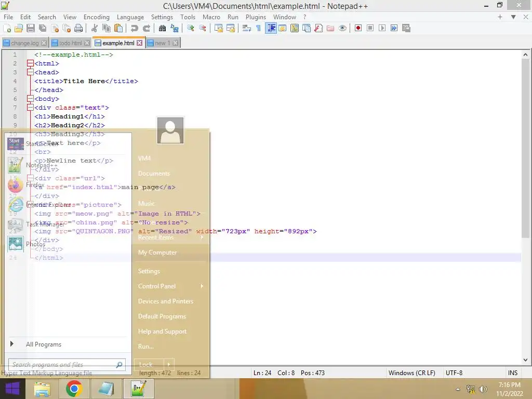This screenshot has height=399, width=532.
Task: Click the Redo toolbar icon
Action: point(146,28)
